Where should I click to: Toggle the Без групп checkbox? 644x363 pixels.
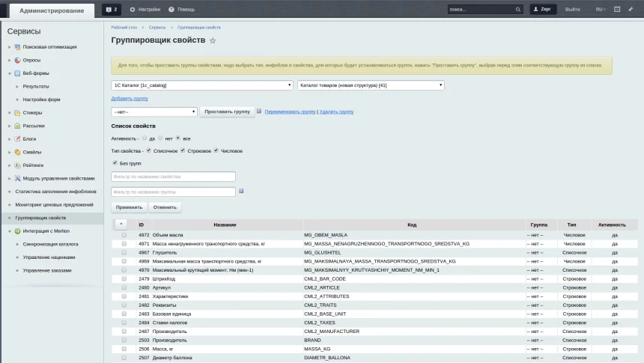coord(115,163)
